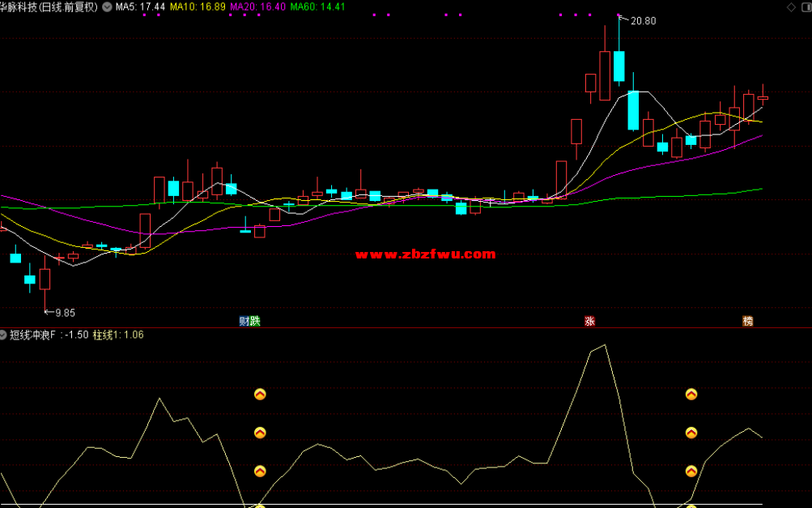Image resolution: width=812 pixels, height=508 pixels.
Task: Click the rounded panel toggle icon beside the diamond
Action: tap(807, 6)
